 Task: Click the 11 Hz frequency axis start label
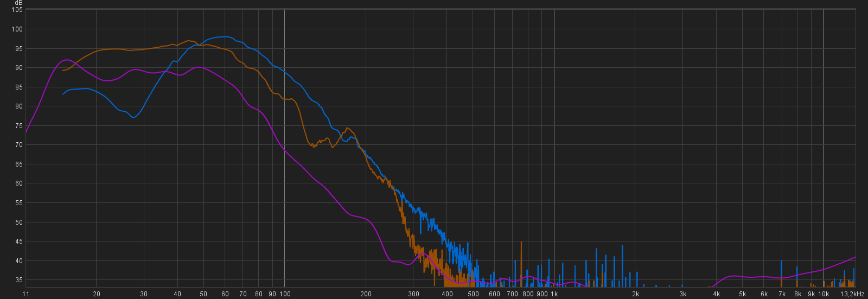tap(25, 294)
